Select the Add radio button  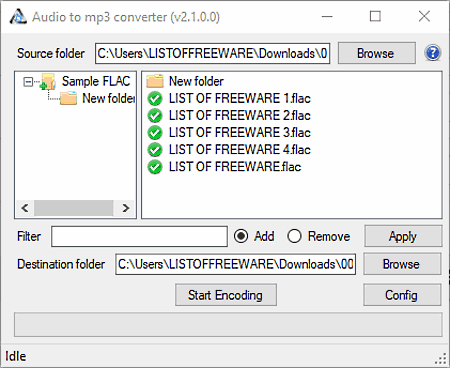241,236
